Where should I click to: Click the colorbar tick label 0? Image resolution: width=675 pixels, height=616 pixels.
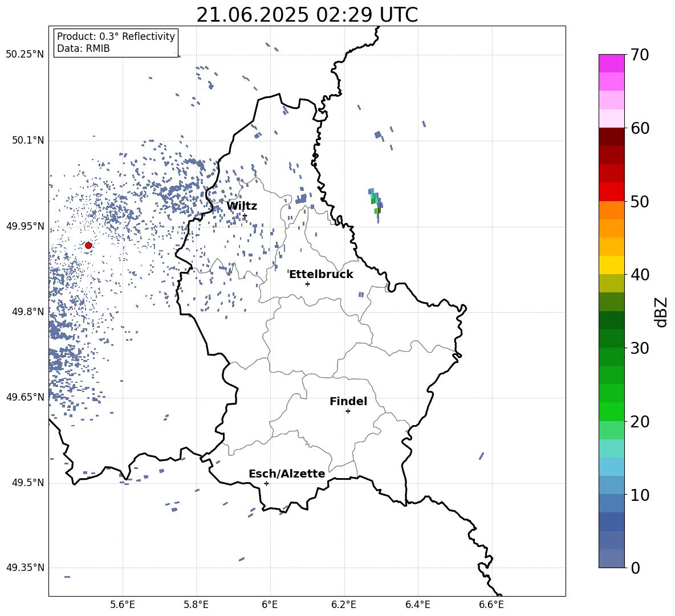coord(635,568)
